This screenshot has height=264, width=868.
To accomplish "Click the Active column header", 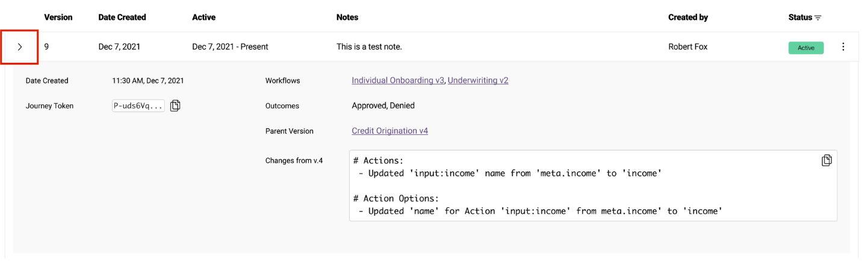I will click(x=203, y=17).
